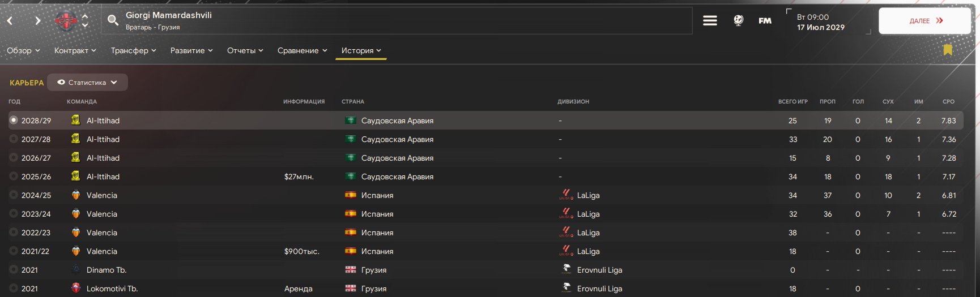This screenshot has height=297, width=980.
Task: Click the back navigation arrow
Action: coord(10,20)
